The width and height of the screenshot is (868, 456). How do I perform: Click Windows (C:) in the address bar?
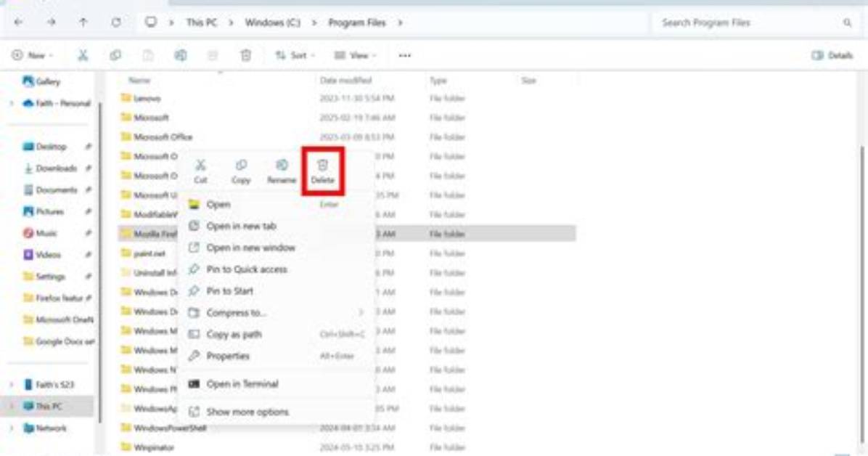(x=272, y=23)
